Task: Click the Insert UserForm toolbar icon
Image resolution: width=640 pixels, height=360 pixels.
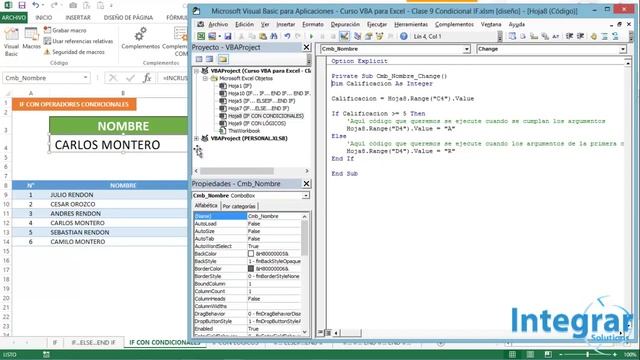Action: [212, 36]
